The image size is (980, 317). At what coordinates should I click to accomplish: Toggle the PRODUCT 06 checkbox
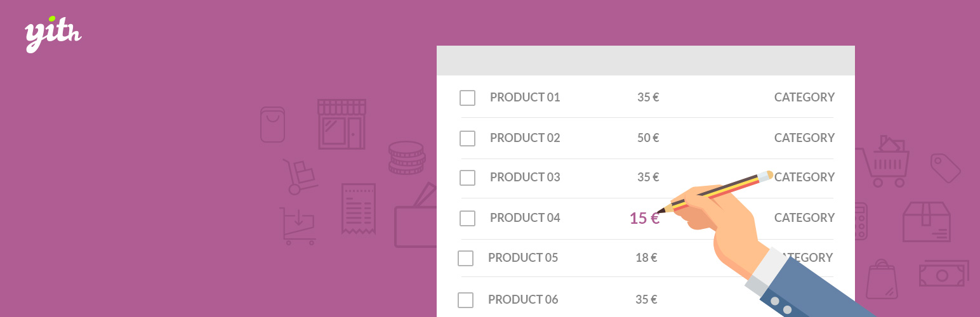465,300
